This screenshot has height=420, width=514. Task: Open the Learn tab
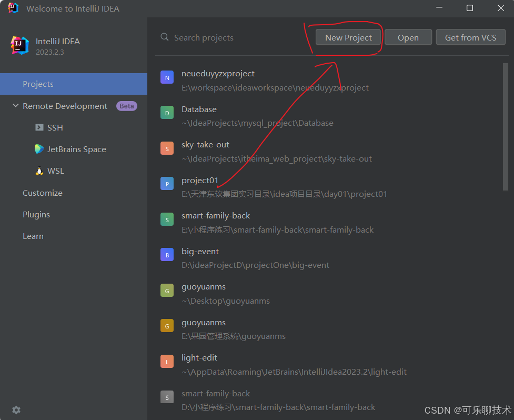(33, 236)
